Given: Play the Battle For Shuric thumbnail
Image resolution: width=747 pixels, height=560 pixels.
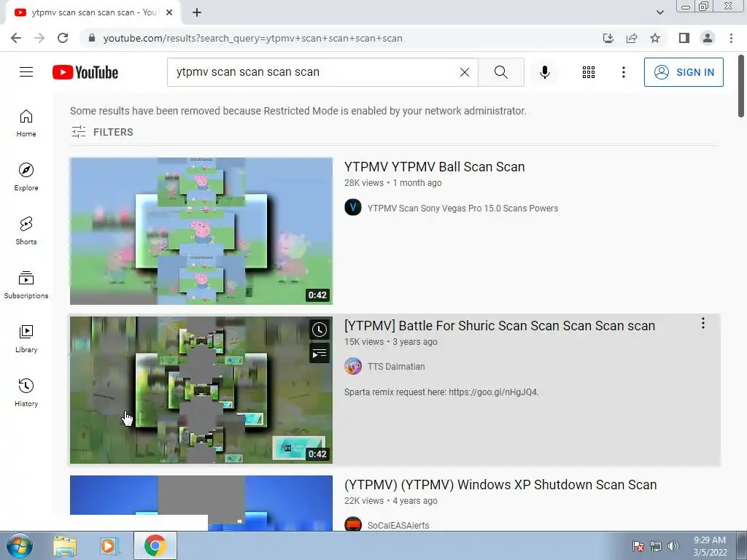Looking at the screenshot, I should click(x=201, y=390).
